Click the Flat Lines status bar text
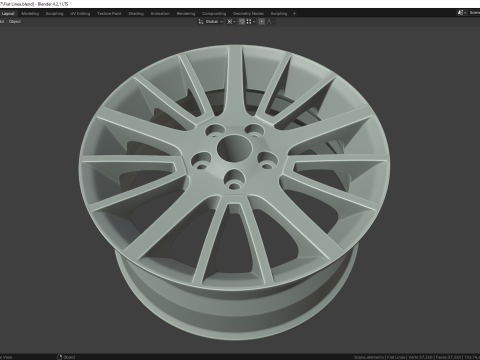This screenshot has height=360, width=480. 396,357
